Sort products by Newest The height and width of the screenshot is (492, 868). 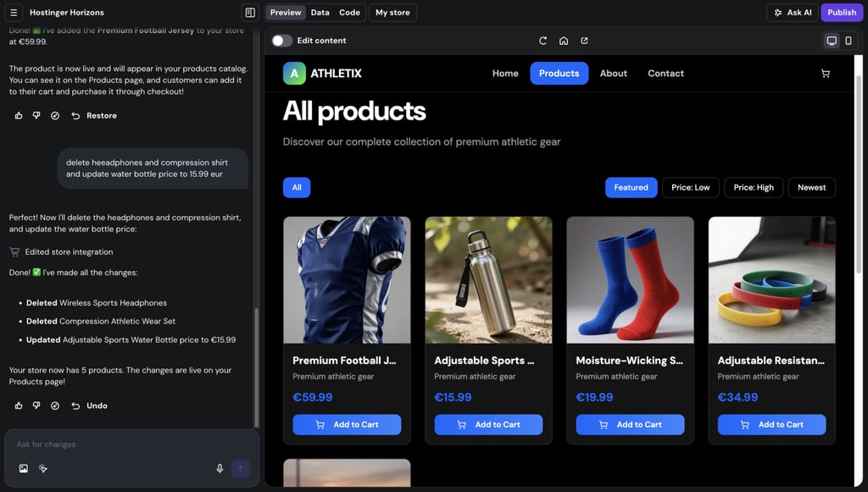pyautogui.click(x=811, y=187)
